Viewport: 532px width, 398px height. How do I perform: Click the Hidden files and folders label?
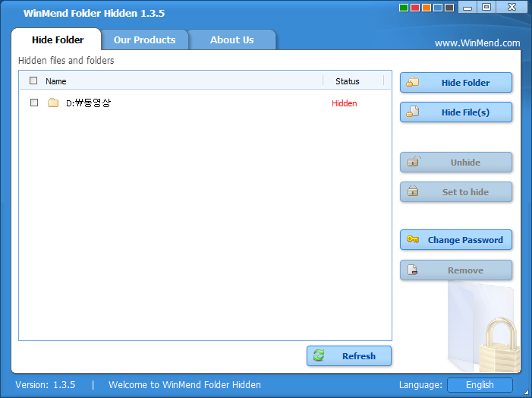(x=66, y=61)
